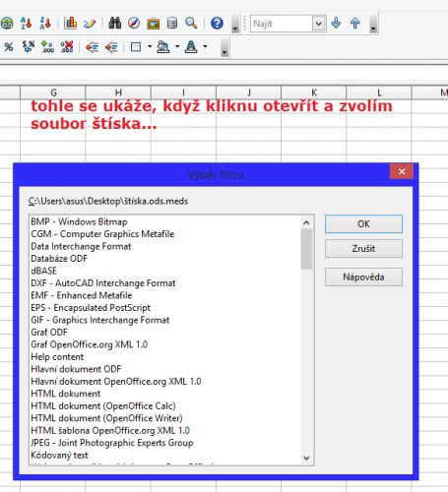Open the Gallery picture icon
The width and height of the screenshot is (448, 492).
click(153, 24)
